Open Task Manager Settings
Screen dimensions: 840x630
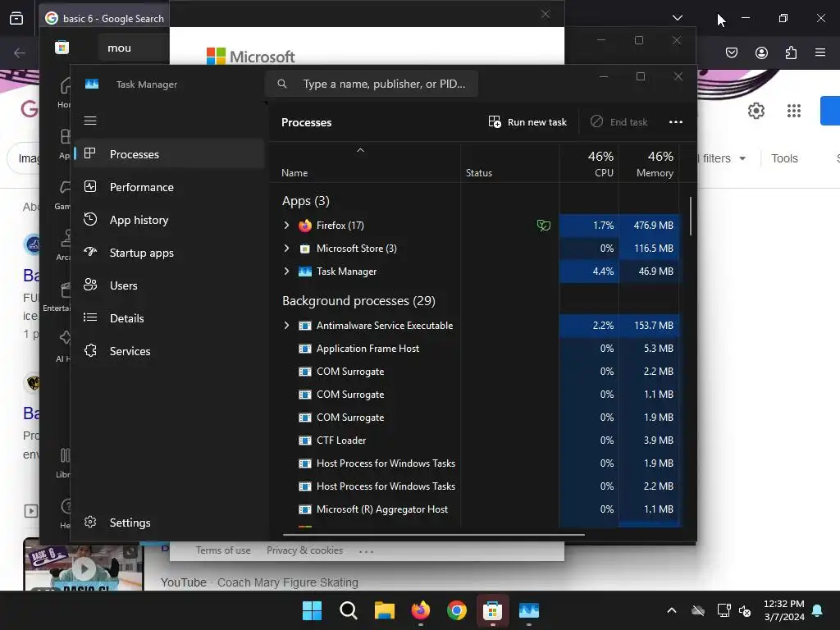pos(169,523)
